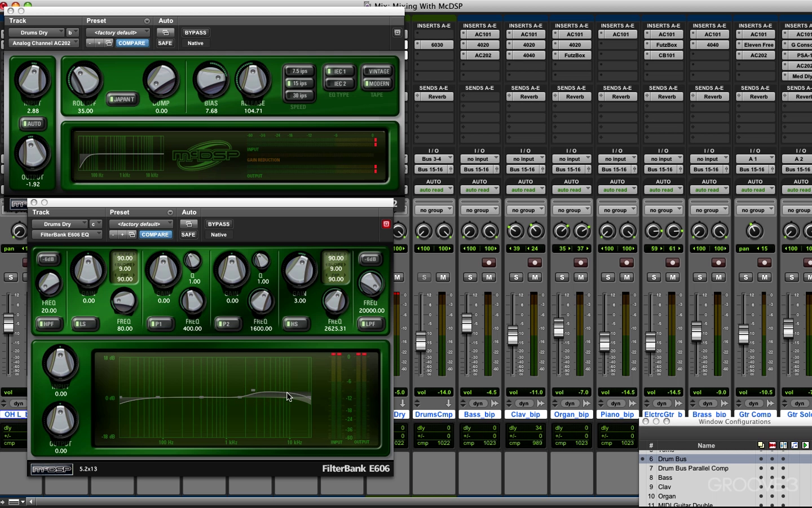Open insert position c dropdown in FilterBank window
Viewport: 812px width, 508px height.
pos(96,224)
